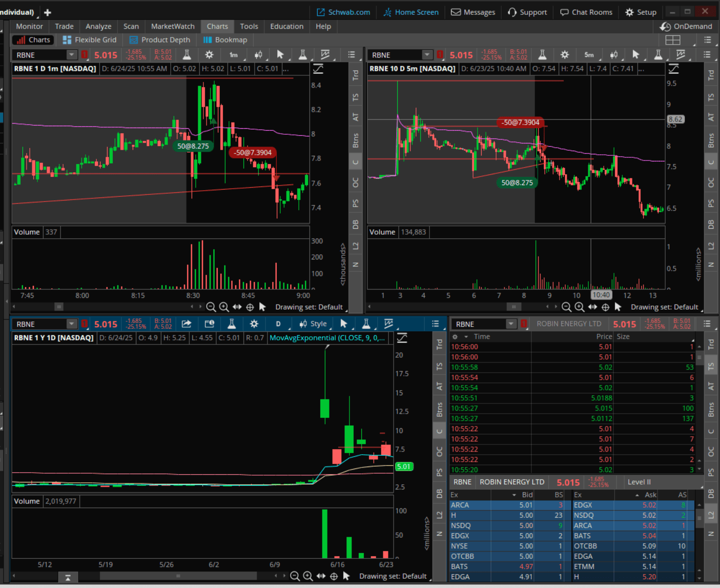Toggle the AT side panel on 1m chart
Screen dimensions: 720x588
click(x=355, y=117)
